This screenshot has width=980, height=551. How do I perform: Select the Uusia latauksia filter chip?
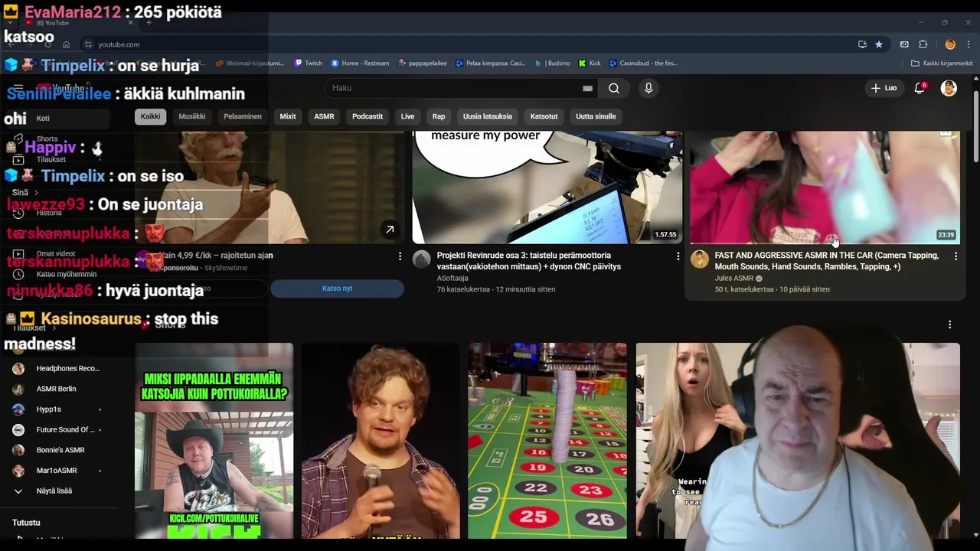tap(488, 116)
